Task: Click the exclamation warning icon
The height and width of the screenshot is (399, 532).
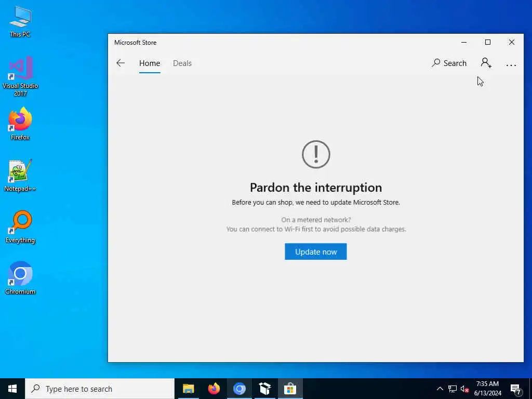Action: click(x=316, y=154)
